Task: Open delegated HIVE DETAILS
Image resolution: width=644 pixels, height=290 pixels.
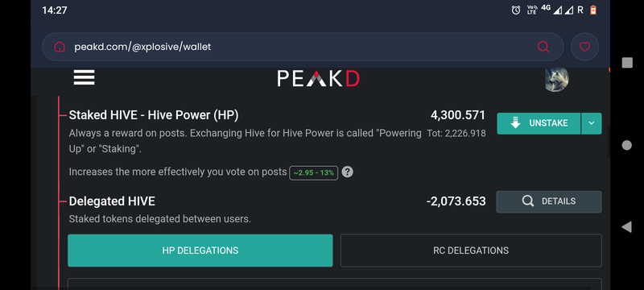Action: [549, 201]
